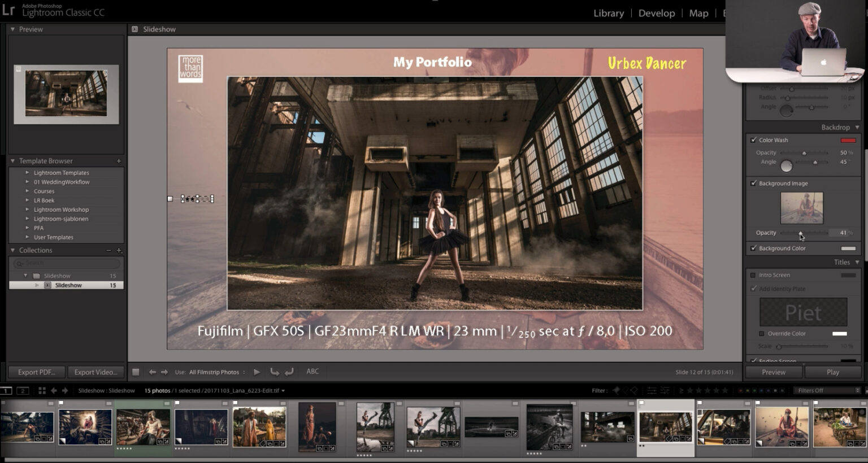
Task: Expand the Lightroom Templates tree item
Action: pos(27,172)
